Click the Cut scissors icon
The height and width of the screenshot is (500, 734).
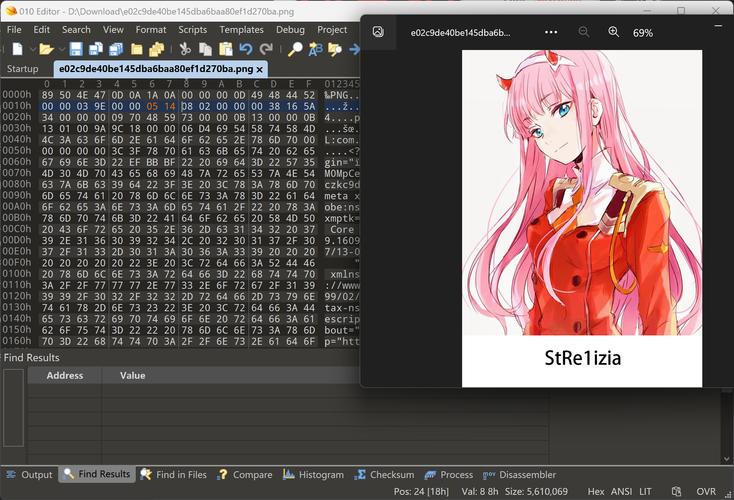pyautogui.click(x=185, y=49)
